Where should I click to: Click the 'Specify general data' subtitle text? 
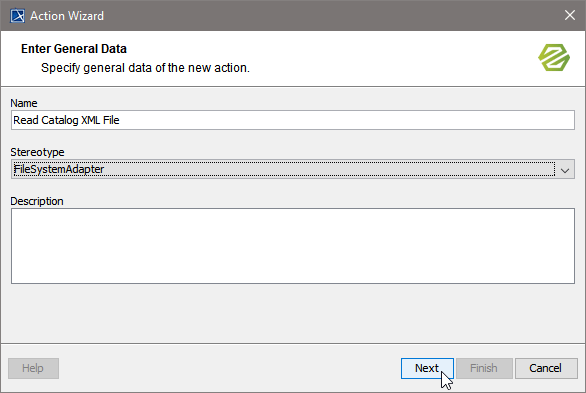pos(145,68)
